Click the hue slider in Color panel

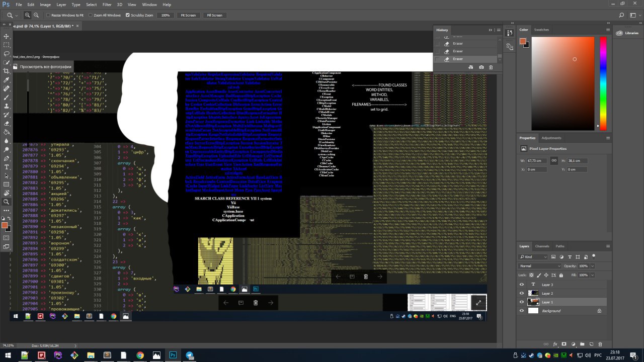click(603, 83)
